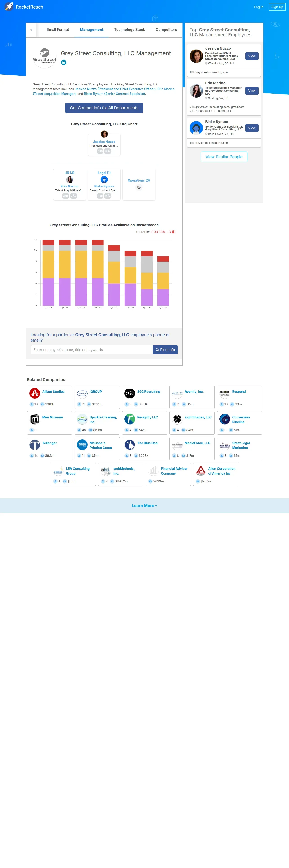Open the Operations (3) department

point(139,181)
